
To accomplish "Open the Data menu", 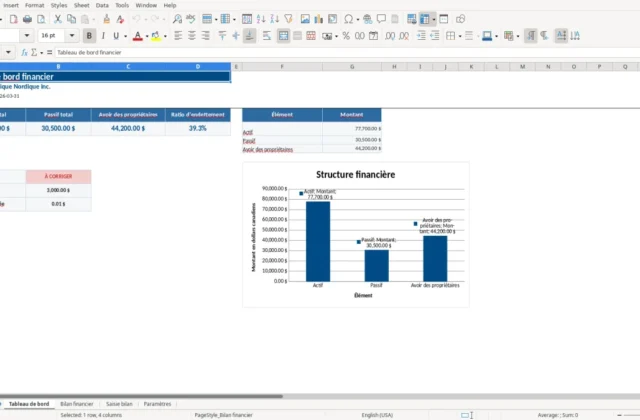I will coord(102,5).
